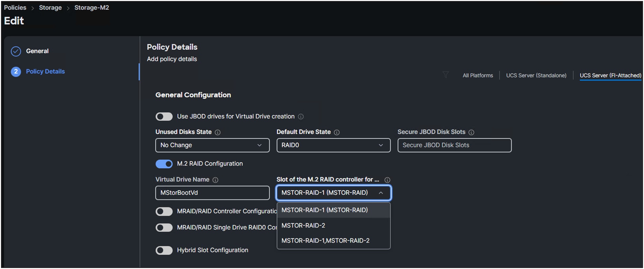Click the Default Drive State info icon
The image size is (644, 269).
point(337,132)
